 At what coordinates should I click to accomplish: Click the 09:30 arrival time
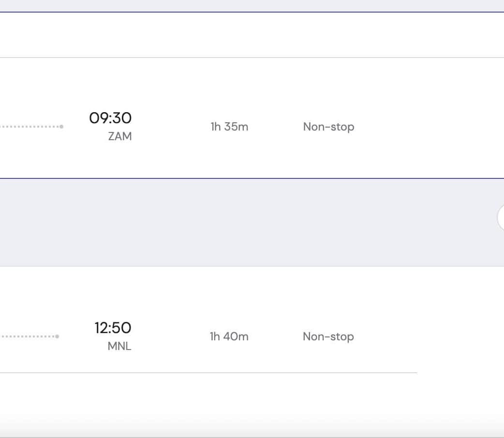(x=110, y=118)
